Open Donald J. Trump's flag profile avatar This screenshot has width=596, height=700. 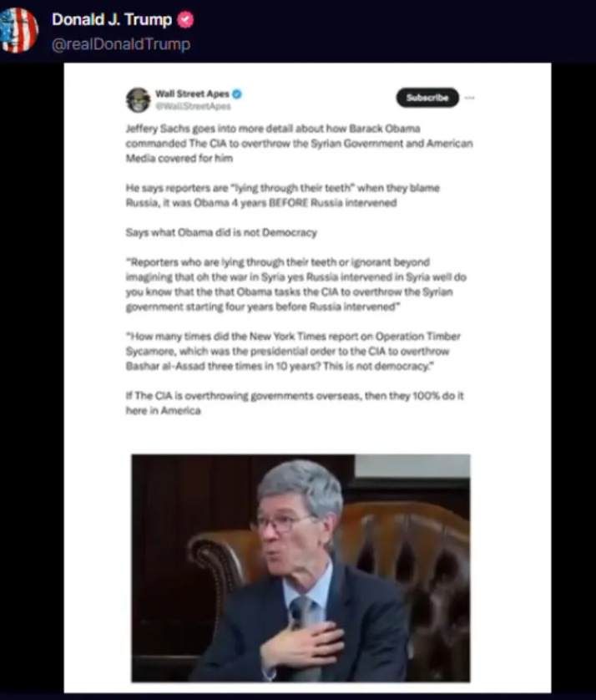18,30
